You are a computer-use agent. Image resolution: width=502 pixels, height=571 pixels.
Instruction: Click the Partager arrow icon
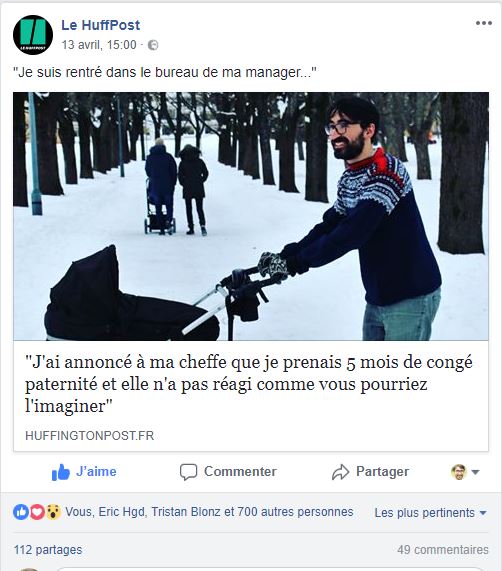(x=340, y=472)
